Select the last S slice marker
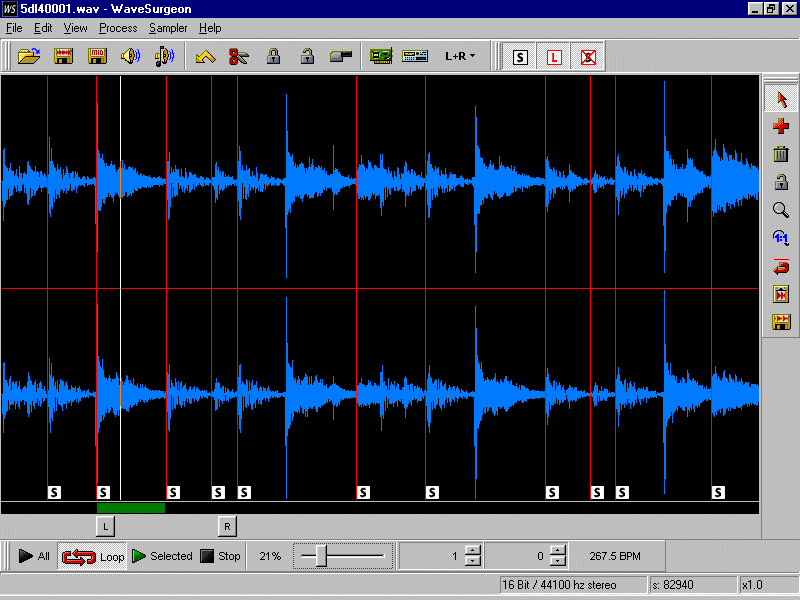This screenshot has width=800, height=600. pyautogui.click(x=718, y=492)
